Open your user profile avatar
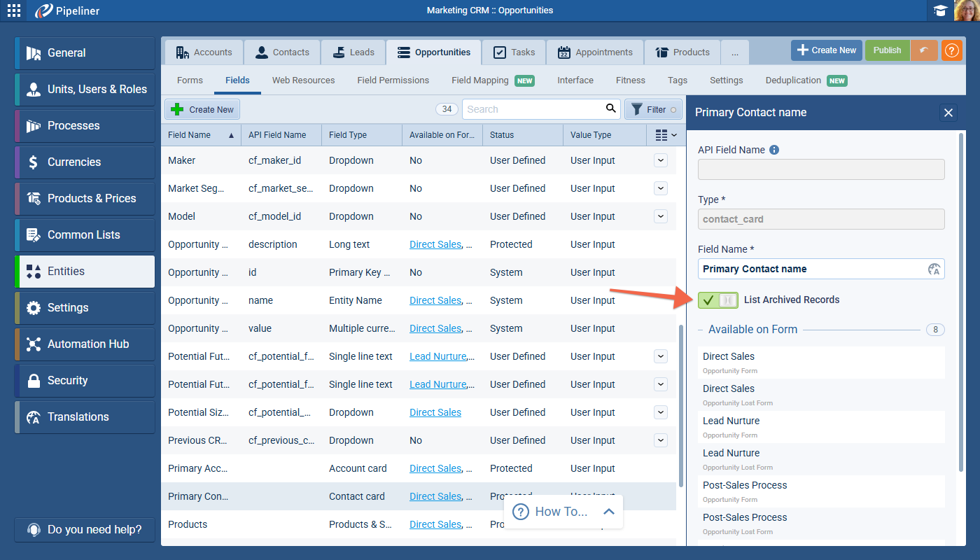Viewport: 980px width, 560px height. [x=967, y=10]
